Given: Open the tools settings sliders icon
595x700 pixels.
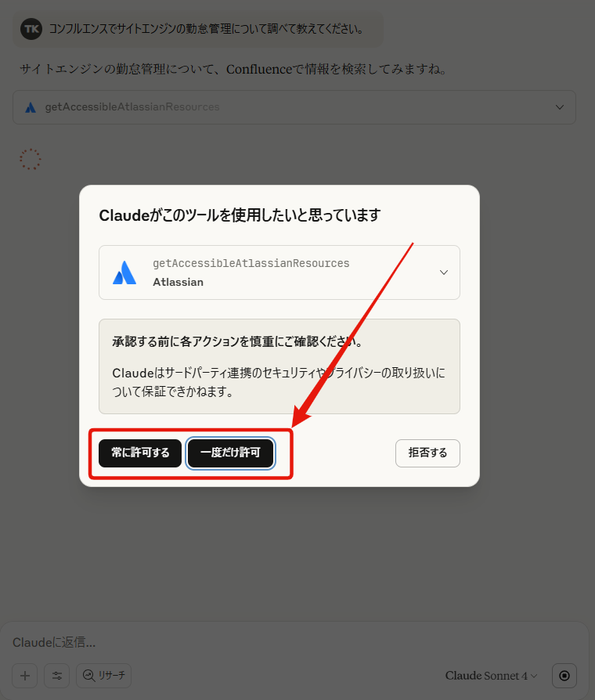Looking at the screenshot, I should click(x=57, y=676).
